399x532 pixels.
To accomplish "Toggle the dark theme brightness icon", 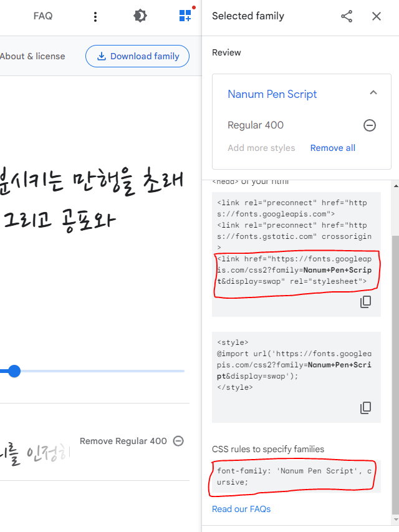I will click(140, 16).
